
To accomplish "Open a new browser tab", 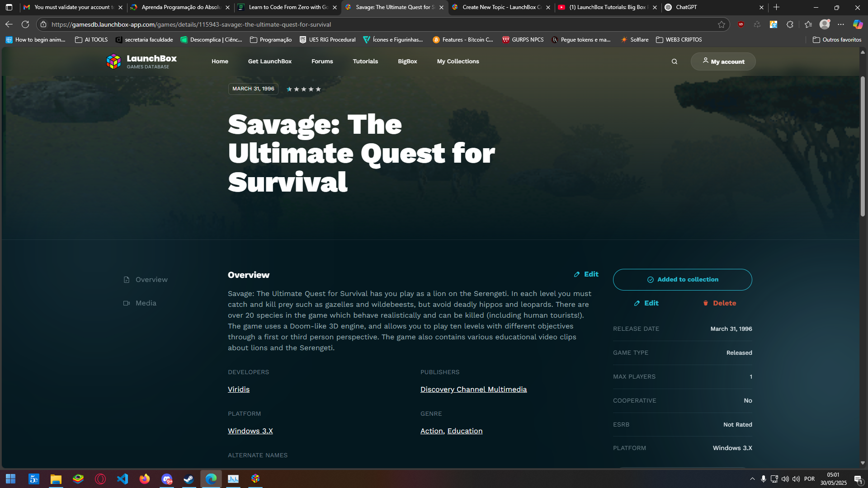I will 777,7.
